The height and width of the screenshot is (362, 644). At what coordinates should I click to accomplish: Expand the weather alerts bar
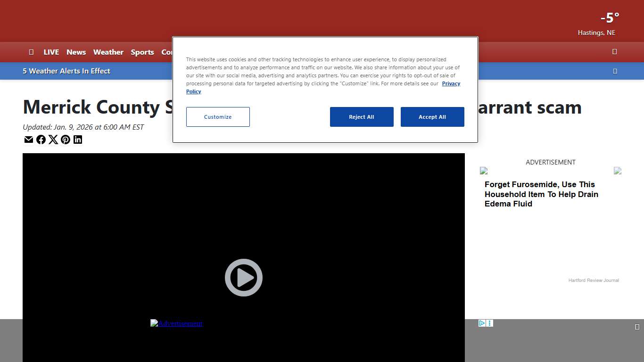coord(615,71)
